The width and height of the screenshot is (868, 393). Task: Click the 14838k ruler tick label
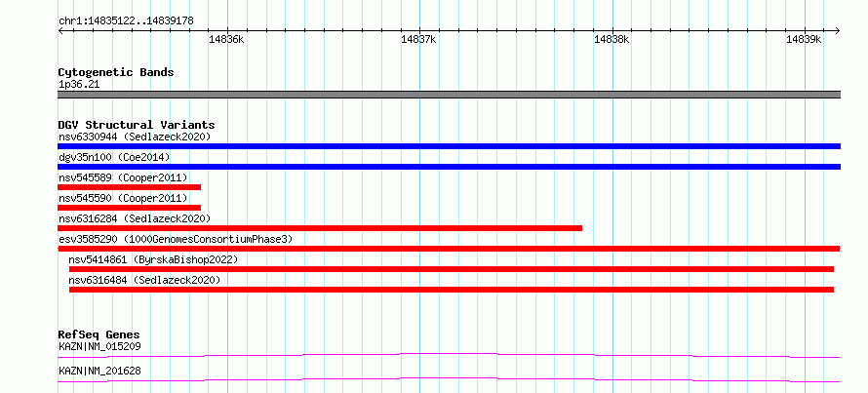pyautogui.click(x=612, y=39)
